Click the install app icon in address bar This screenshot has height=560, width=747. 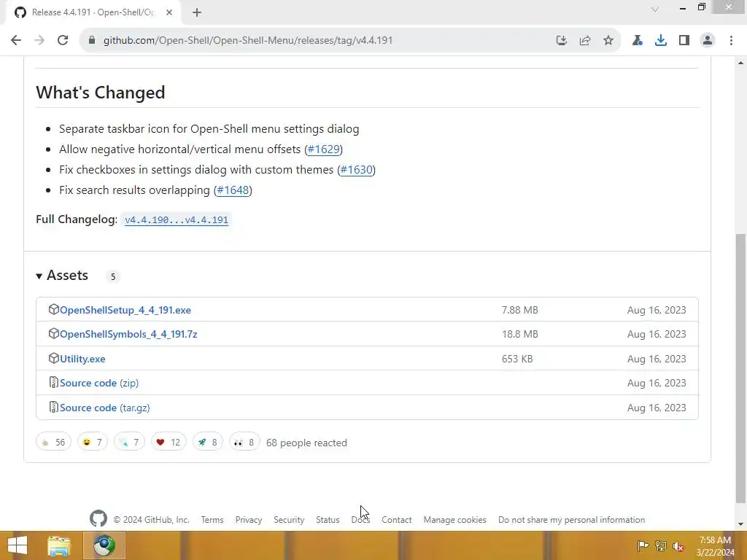pyautogui.click(x=561, y=41)
